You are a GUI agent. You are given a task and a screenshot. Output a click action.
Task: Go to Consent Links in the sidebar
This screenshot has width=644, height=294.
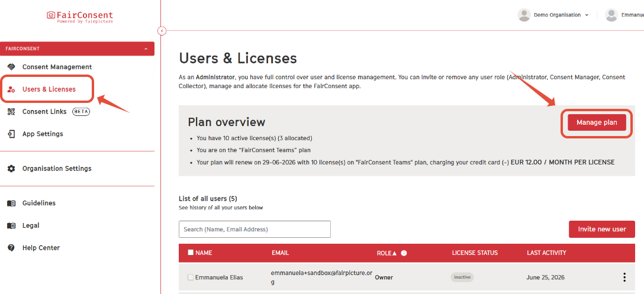coord(44,112)
